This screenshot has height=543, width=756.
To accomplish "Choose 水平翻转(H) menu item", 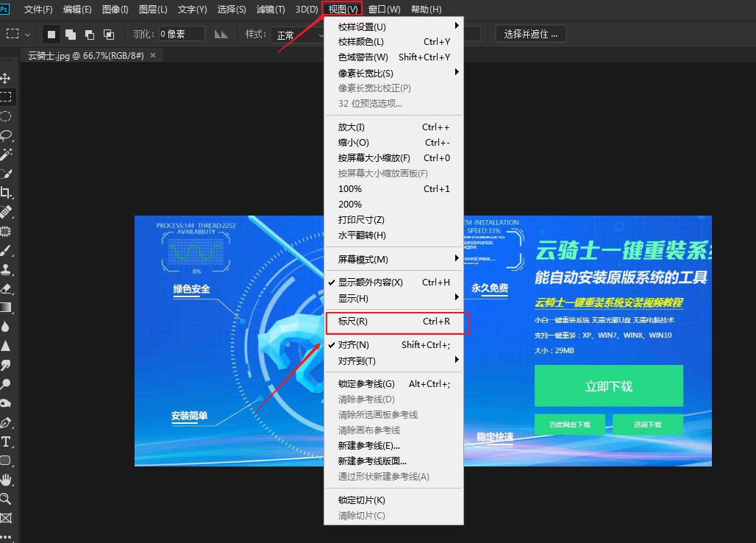I will click(x=394, y=235).
